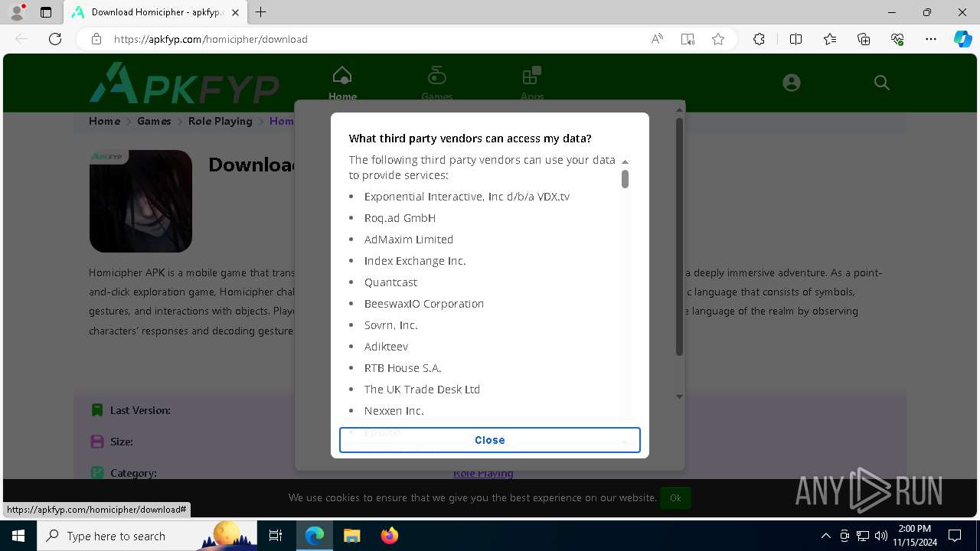Open File Explorer from taskbar
This screenshot has height=551, width=980.
coord(351,536)
